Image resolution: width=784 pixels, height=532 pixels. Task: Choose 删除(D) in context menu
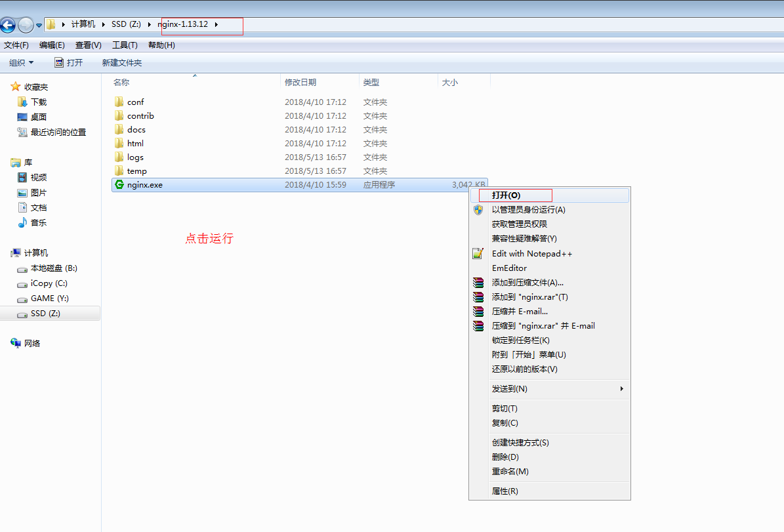coord(550,457)
